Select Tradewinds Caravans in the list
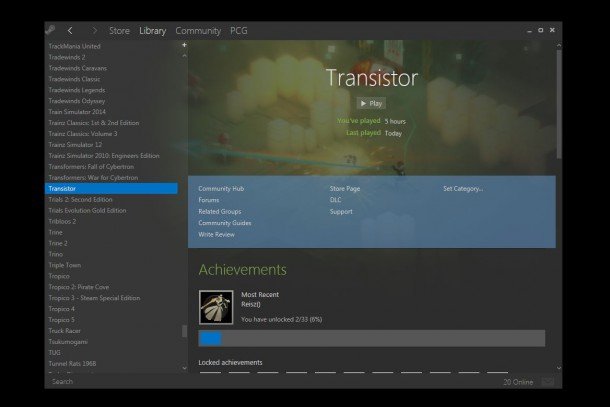Viewport: 610px width, 407px height. click(x=77, y=68)
